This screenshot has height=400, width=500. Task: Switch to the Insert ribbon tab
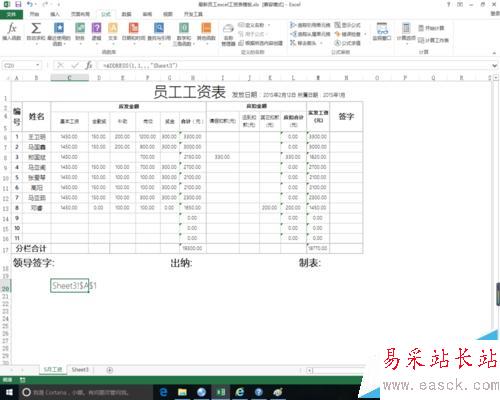pos(55,14)
